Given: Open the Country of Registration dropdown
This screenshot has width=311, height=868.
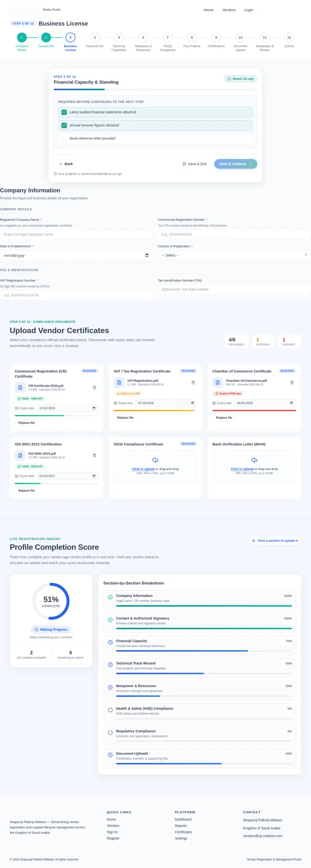Looking at the screenshot, I should 234,255.
